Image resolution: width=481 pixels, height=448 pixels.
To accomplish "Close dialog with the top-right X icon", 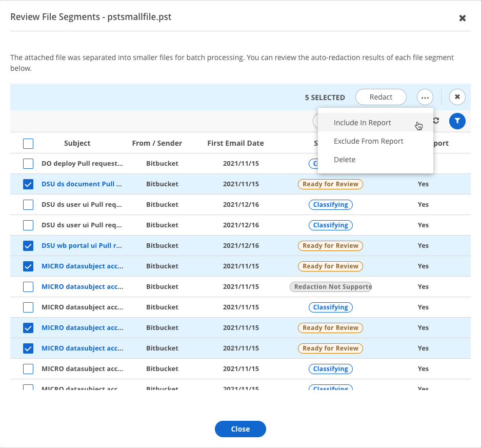I will (463, 18).
